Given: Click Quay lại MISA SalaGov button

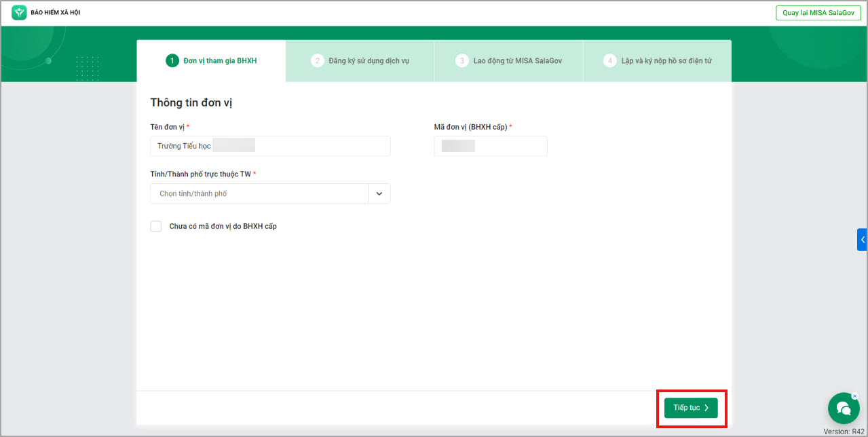Looking at the screenshot, I should pyautogui.click(x=817, y=13).
